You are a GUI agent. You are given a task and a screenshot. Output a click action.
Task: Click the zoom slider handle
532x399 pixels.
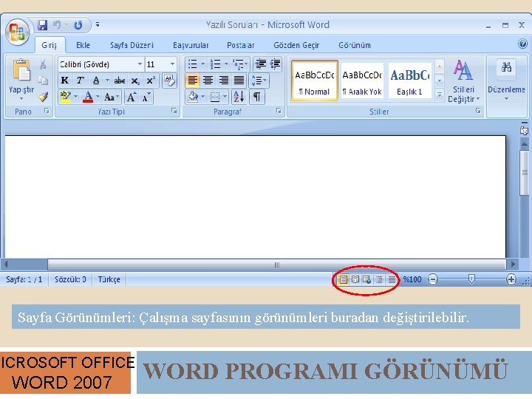pos(471,279)
